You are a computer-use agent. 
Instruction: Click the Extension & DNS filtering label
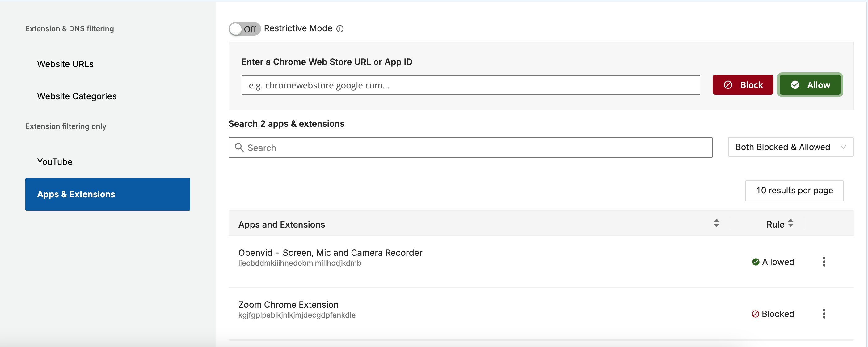pyautogui.click(x=70, y=29)
